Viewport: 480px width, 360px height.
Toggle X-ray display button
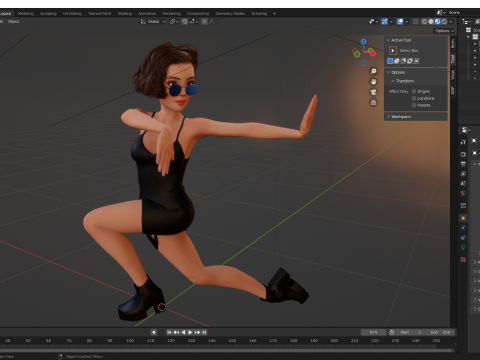pos(416,22)
